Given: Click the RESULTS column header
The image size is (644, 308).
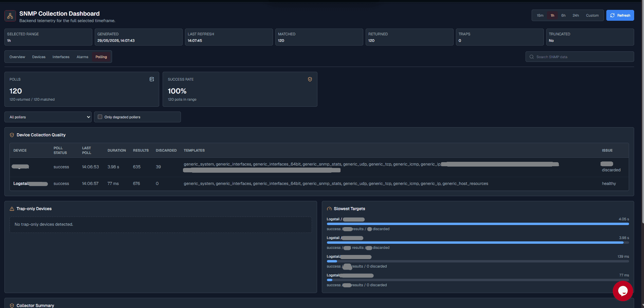Looking at the screenshot, I should 141,150.
